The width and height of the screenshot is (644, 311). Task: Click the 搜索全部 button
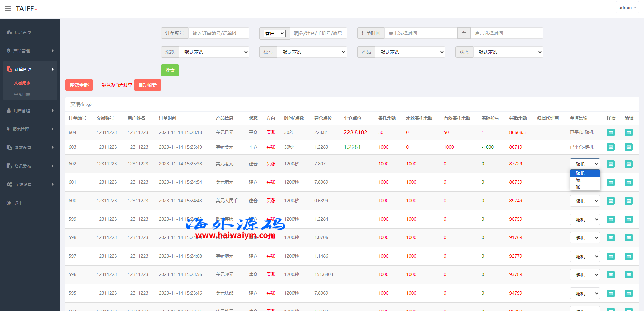coord(79,85)
